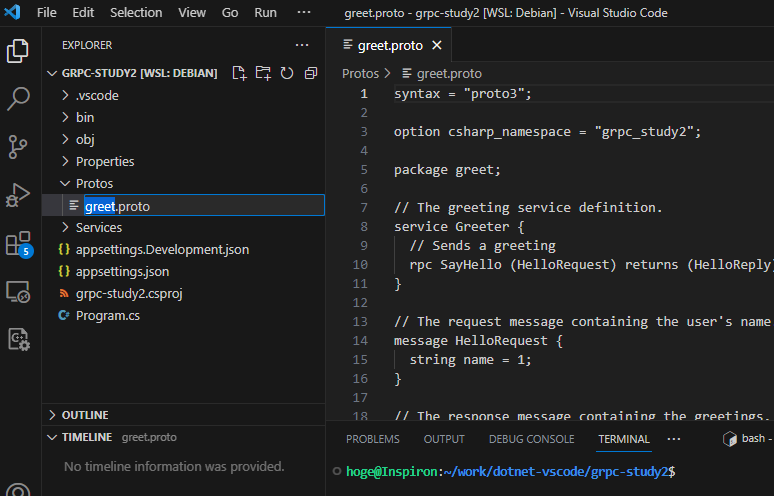Screen dimensions: 774x496
Task: Click the New Folder icon in Explorer
Action: [263, 73]
